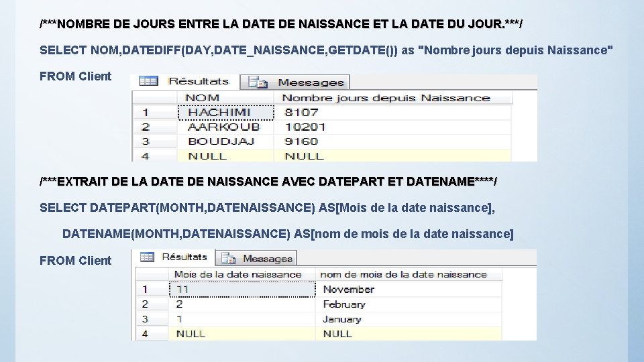The height and width of the screenshot is (362, 644).
Task: Select row header 1 of the HACHIMI row
Action: coord(155,113)
